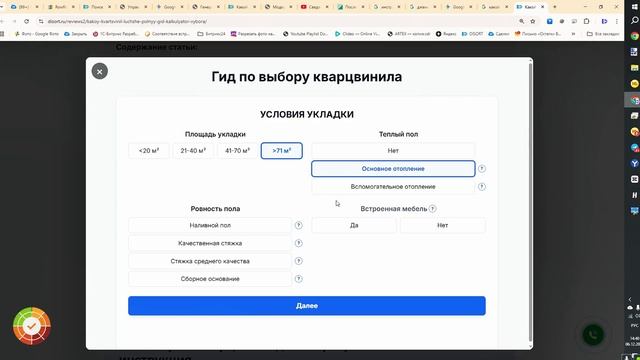640x360 pixels.
Task: Select area option >71 м²
Action: tap(282, 151)
